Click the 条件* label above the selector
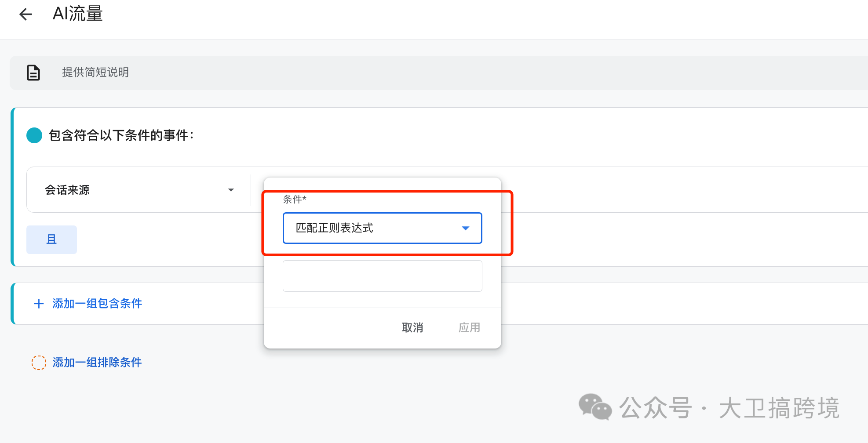Viewport: 868px width, 443px height. tap(294, 200)
